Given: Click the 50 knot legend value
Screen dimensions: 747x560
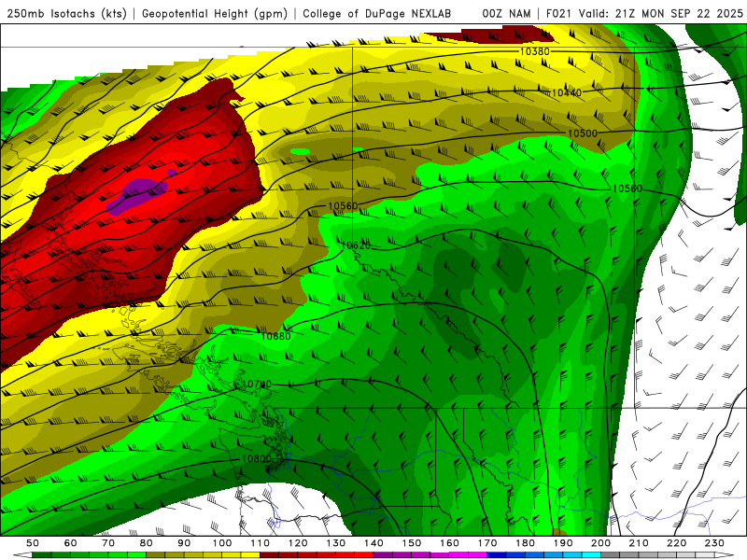Looking at the screenshot, I should point(33,543).
